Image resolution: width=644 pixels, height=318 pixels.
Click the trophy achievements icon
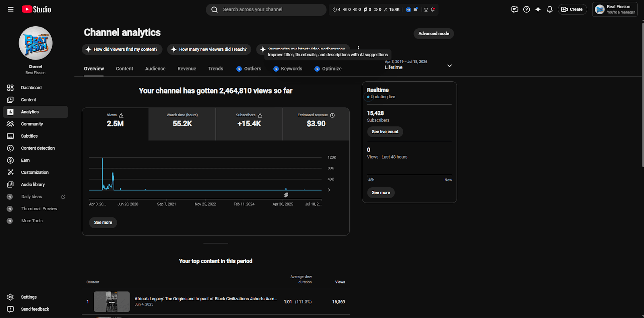click(426, 9)
